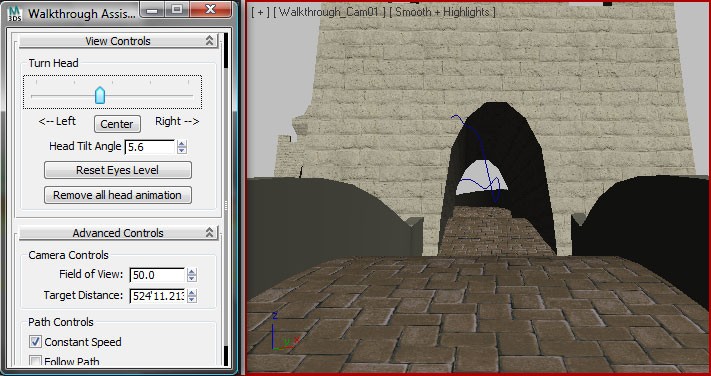Click the 3DS Max application icon in title bar
This screenshot has height=376, width=711.
15,13
